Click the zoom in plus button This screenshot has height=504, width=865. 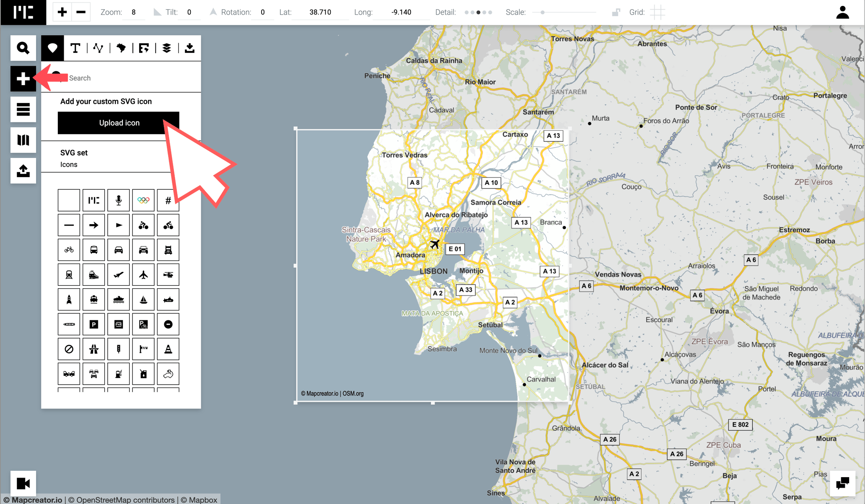pyautogui.click(x=62, y=12)
